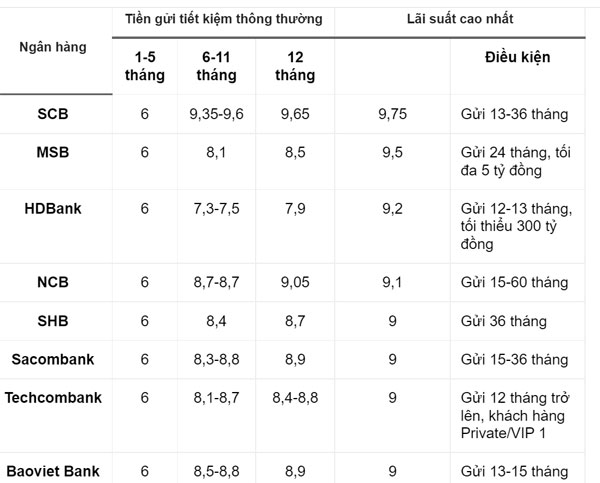
Task: Click the SHB bank name cell
Action: coord(54,320)
